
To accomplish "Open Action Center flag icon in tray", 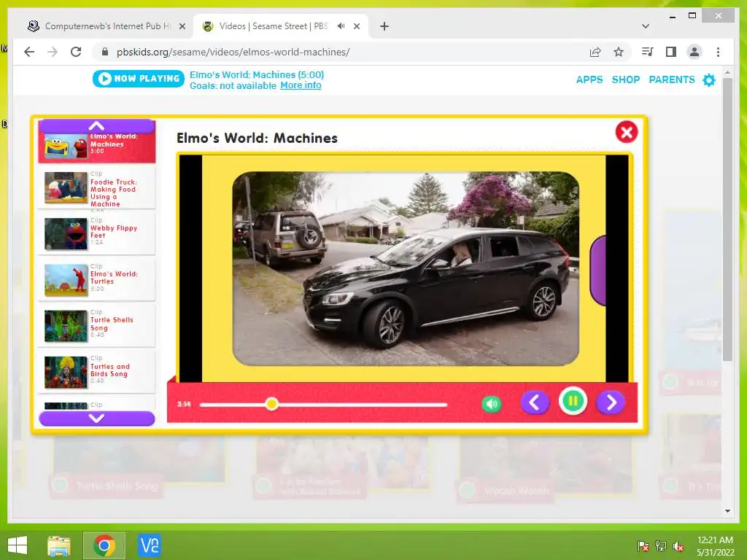I will (642, 546).
